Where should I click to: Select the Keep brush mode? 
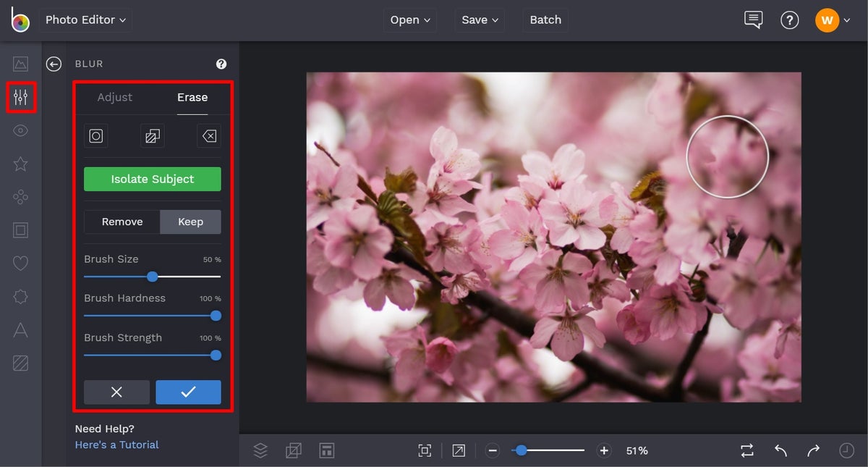click(190, 222)
